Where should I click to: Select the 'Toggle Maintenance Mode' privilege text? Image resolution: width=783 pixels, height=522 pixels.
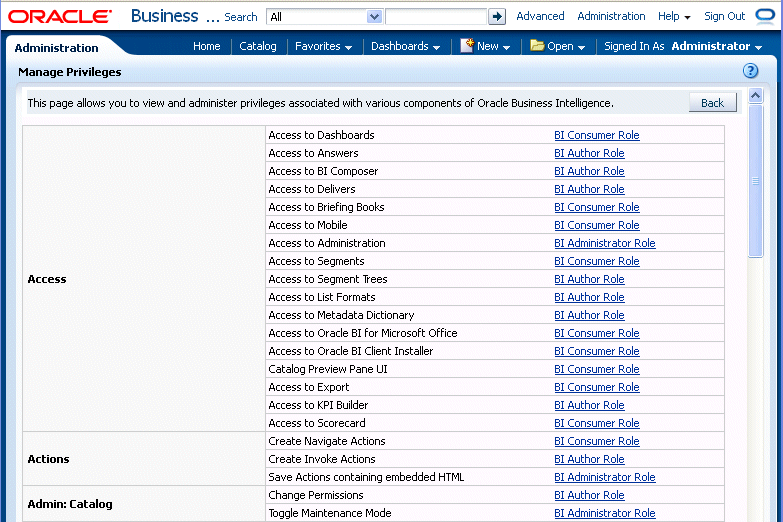coord(330,513)
